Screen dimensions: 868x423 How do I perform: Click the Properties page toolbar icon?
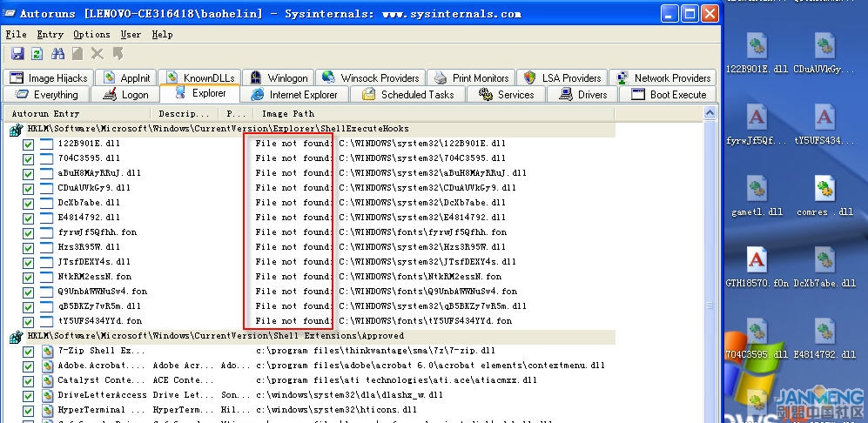[x=77, y=54]
